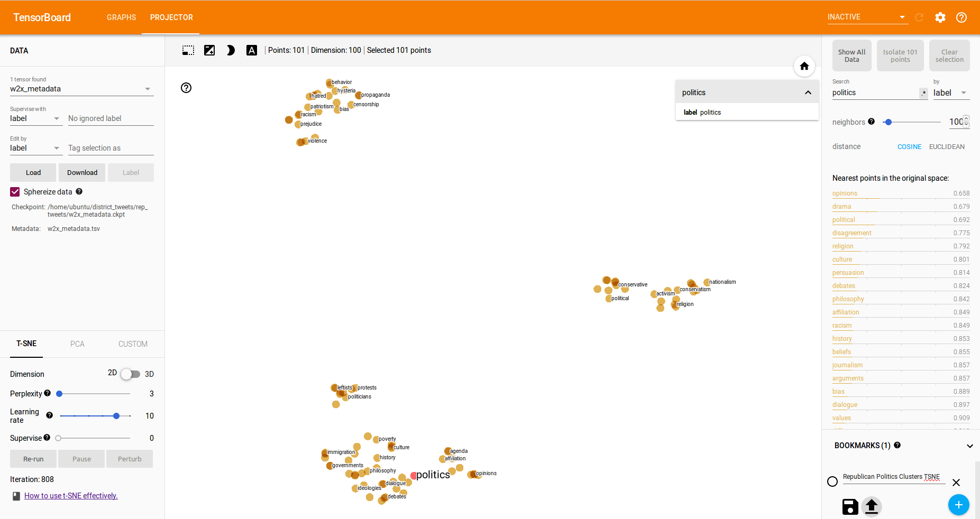Screen dimensions: 980x519
Task: Increment neighbors count stepper
Action: tap(967, 118)
